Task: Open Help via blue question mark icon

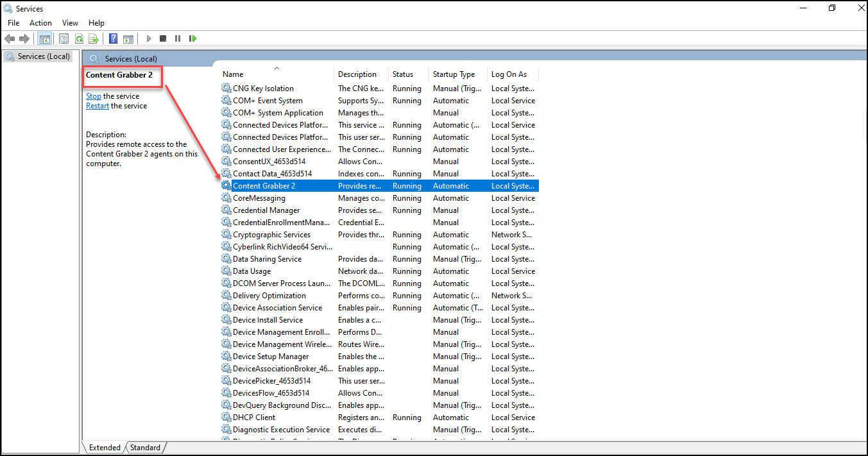Action: [x=113, y=38]
